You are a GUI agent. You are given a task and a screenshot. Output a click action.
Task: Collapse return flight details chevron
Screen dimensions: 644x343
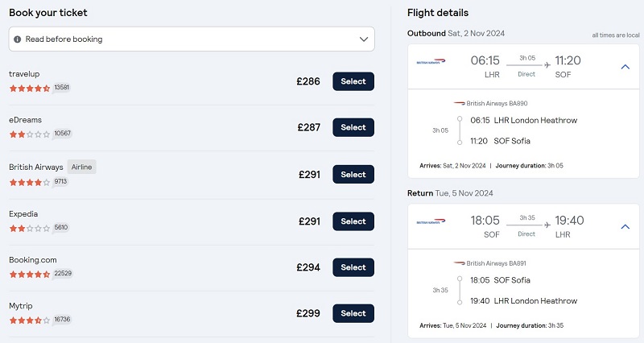pyautogui.click(x=625, y=226)
